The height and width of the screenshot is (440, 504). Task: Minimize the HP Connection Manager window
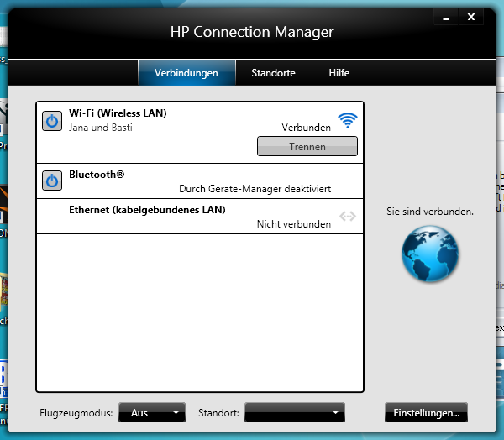pyautogui.click(x=446, y=17)
